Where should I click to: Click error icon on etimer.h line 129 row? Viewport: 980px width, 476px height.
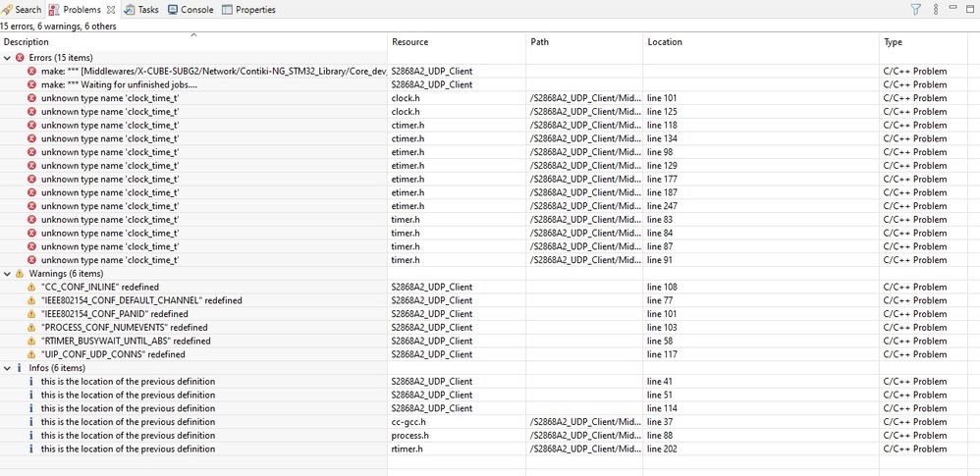pos(31,166)
